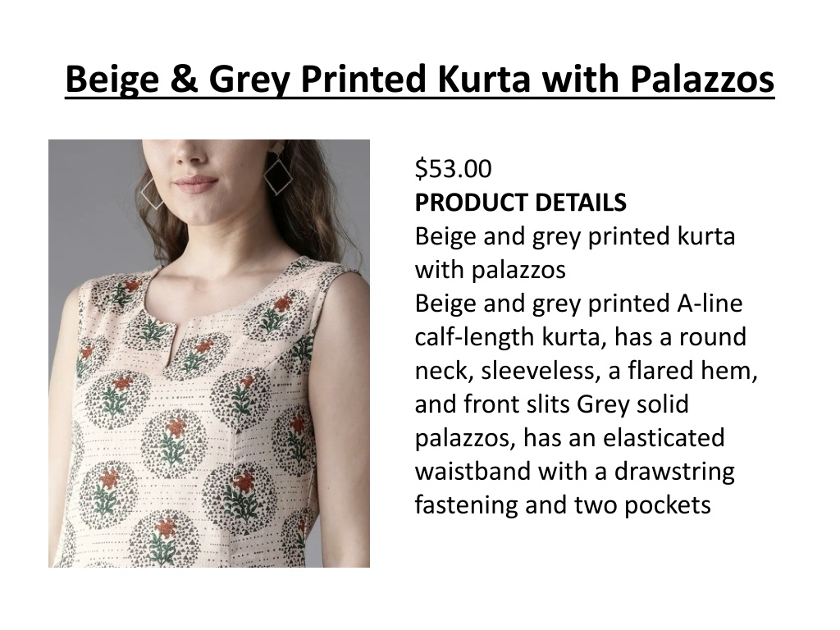The width and height of the screenshot is (840, 630).
Task: Click the word Kurta in title
Action: point(483,80)
